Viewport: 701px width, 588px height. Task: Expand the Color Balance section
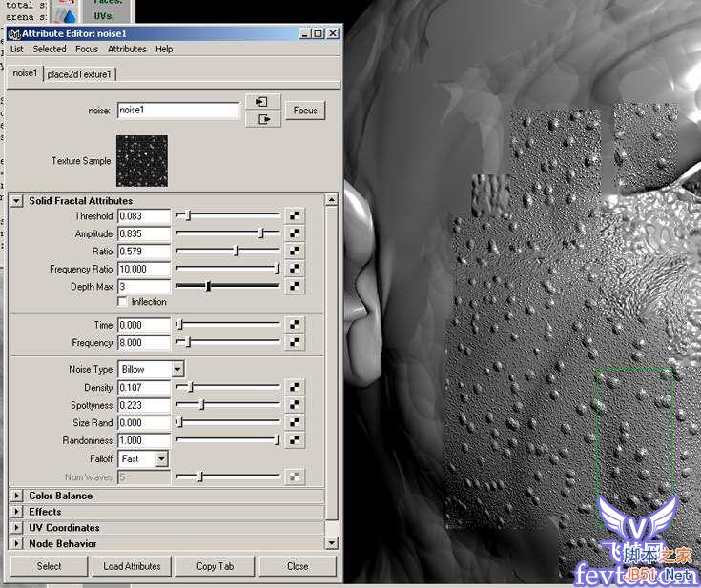(16, 496)
